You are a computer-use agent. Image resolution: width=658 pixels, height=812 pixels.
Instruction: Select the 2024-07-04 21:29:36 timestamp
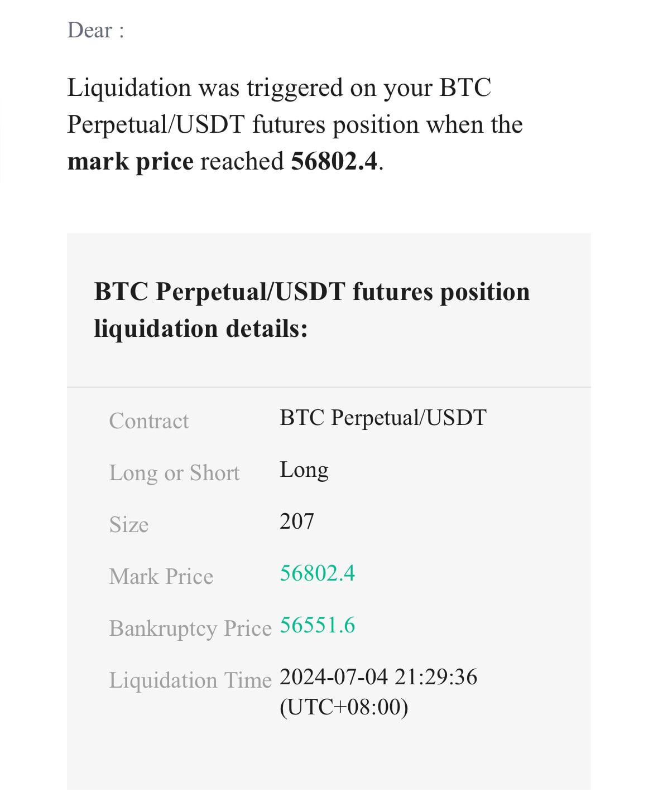click(378, 677)
